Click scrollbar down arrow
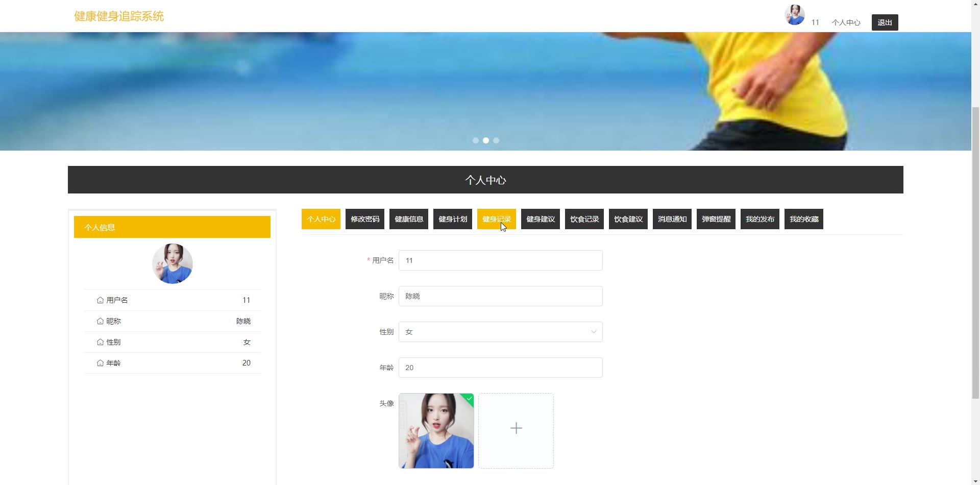Viewport: 980px width, 485px height. pyautogui.click(x=975, y=480)
